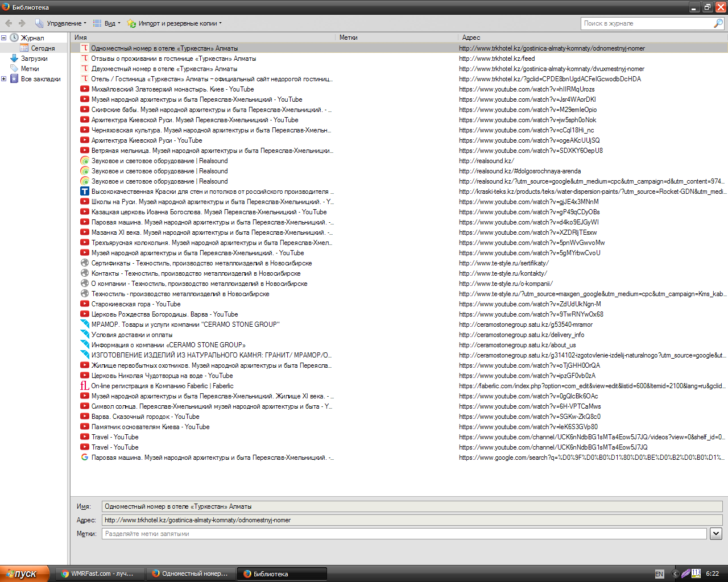Click the Метки tag icon

coord(14,69)
